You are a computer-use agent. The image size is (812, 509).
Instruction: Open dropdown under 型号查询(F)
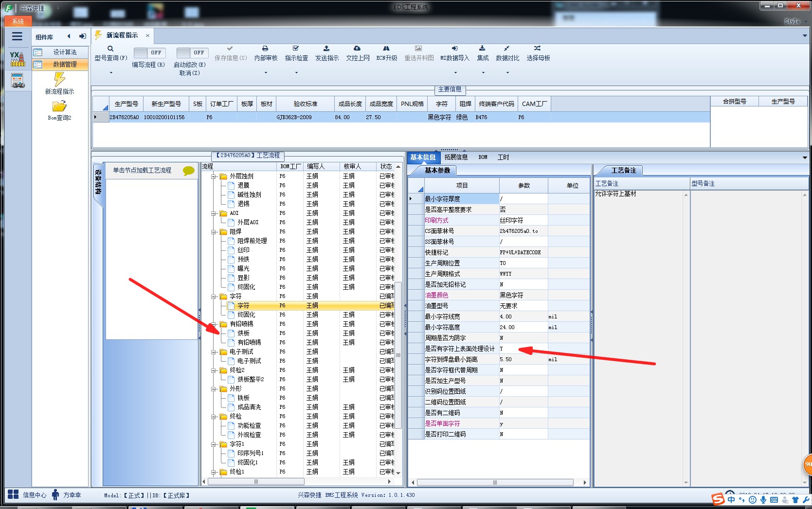111,73
